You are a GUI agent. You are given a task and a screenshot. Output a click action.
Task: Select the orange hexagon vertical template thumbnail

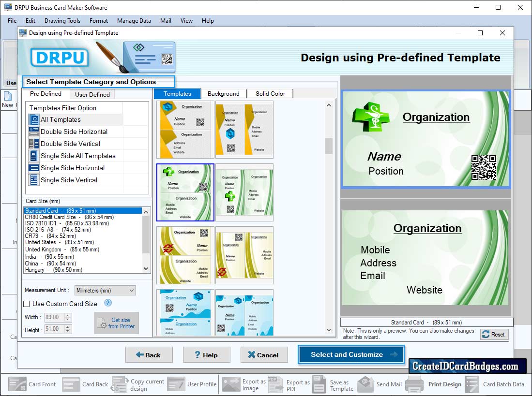click(x=244, y=130)
